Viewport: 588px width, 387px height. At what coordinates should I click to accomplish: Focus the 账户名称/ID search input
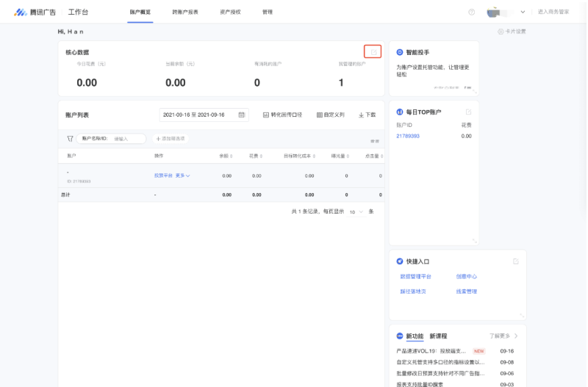coord(111,139)
